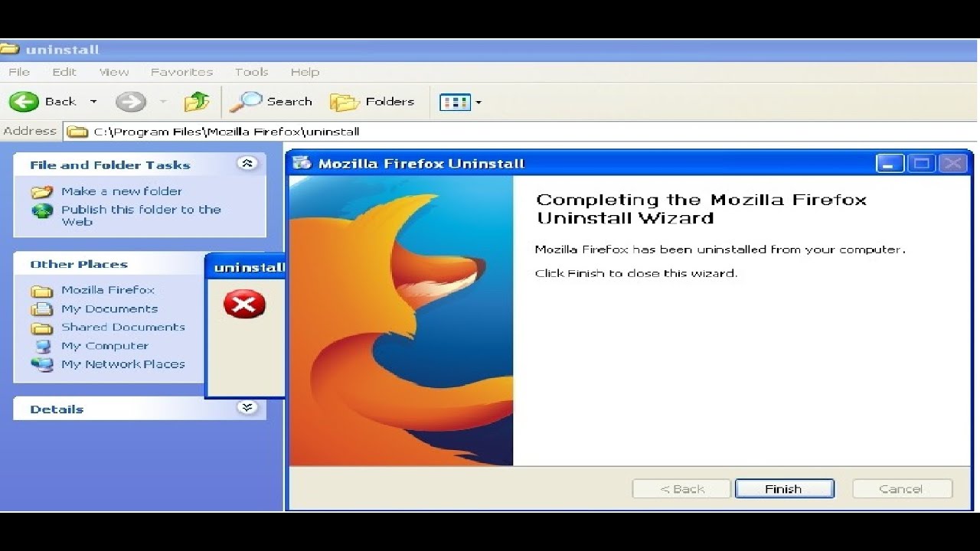This screenshot has width=980, height=551.
Task: Click the green Back arrow icon
Action: (x=24, y=102)
